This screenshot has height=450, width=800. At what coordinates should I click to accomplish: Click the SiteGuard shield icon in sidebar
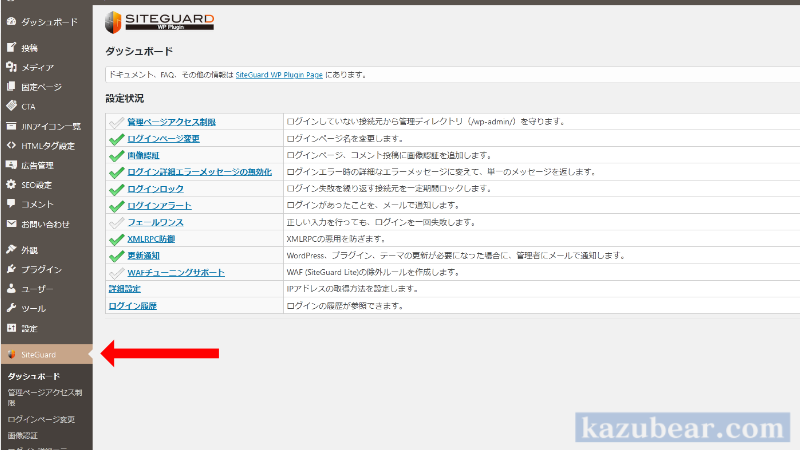point(11,355)
